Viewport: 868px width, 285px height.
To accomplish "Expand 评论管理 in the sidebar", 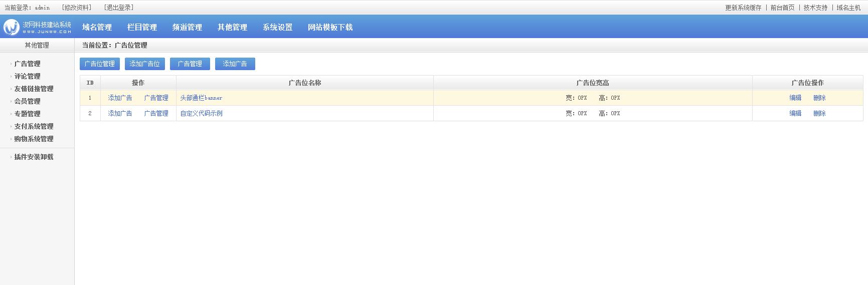I will (x=27, y=76).
